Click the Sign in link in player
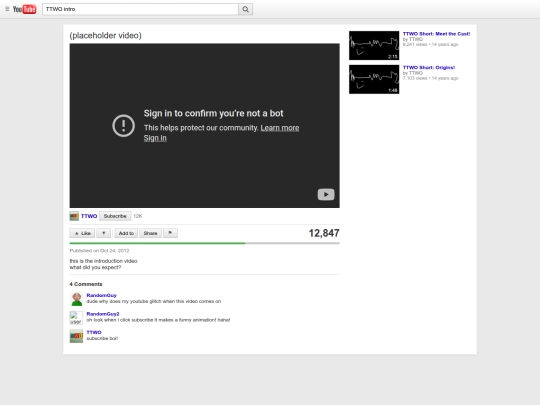This screenshot has width=540, height=405. click(x=155, y=138)
